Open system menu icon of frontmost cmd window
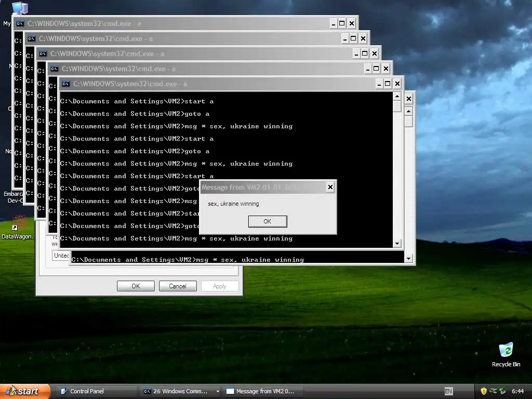Image resolution: width=532 pixels, height=399 pixels. tap(66, 84)
